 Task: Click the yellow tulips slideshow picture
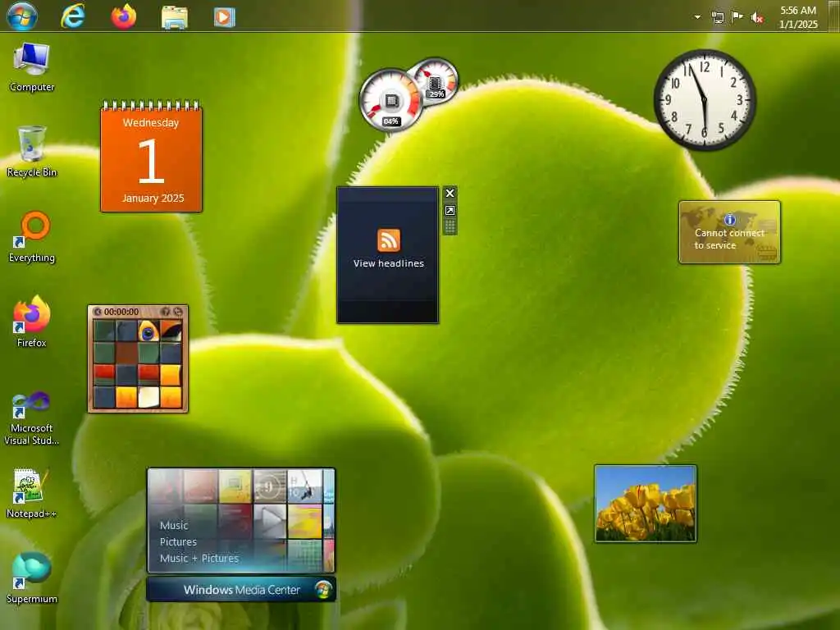(646, 504)
